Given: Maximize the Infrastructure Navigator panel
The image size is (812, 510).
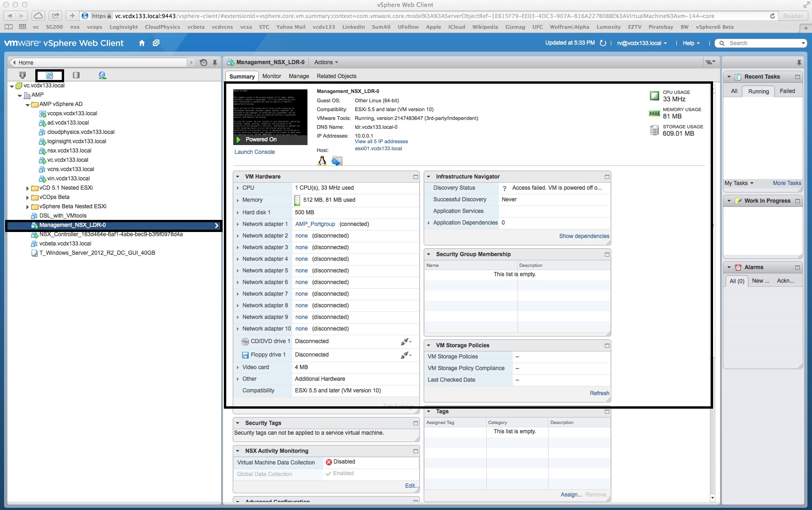Looking at the screenshot, I should click(607, 177).
